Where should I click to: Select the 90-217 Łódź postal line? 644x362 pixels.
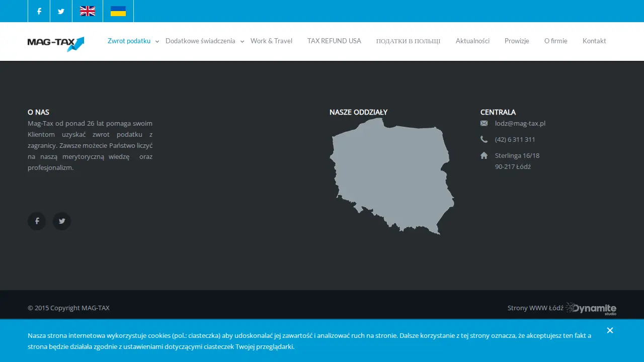(x=513, y=166)
